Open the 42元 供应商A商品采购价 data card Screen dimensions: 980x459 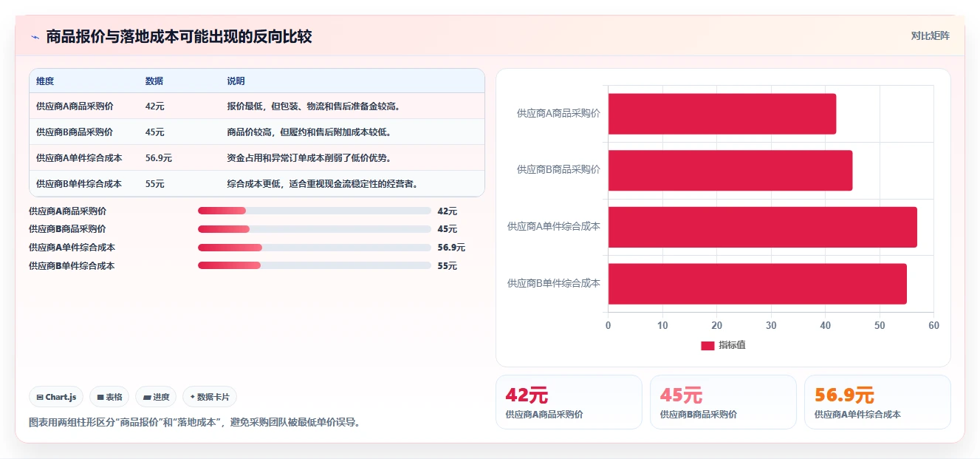(x=569, y=402)
